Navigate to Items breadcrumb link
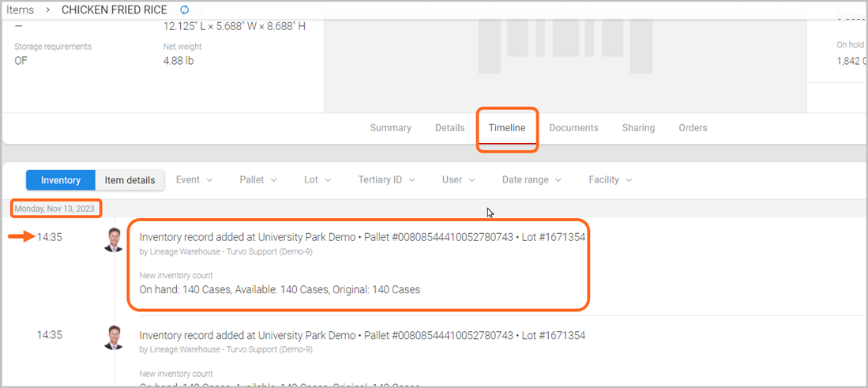Viewport: 868px width, 388px height. [x=21, y=10]
